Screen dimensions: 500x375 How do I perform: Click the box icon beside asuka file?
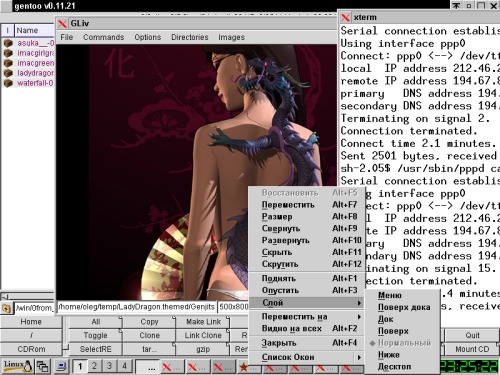coord(8,43)
